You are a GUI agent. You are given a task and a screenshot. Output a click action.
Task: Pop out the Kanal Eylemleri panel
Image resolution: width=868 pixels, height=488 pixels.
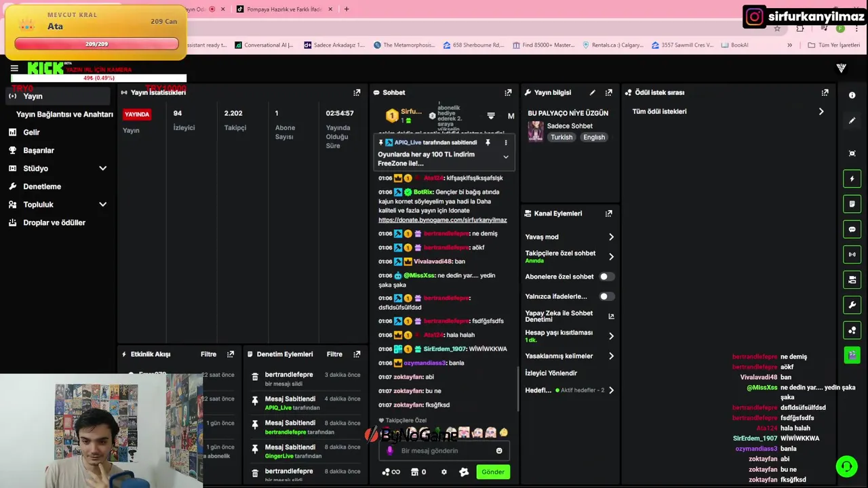608,213
